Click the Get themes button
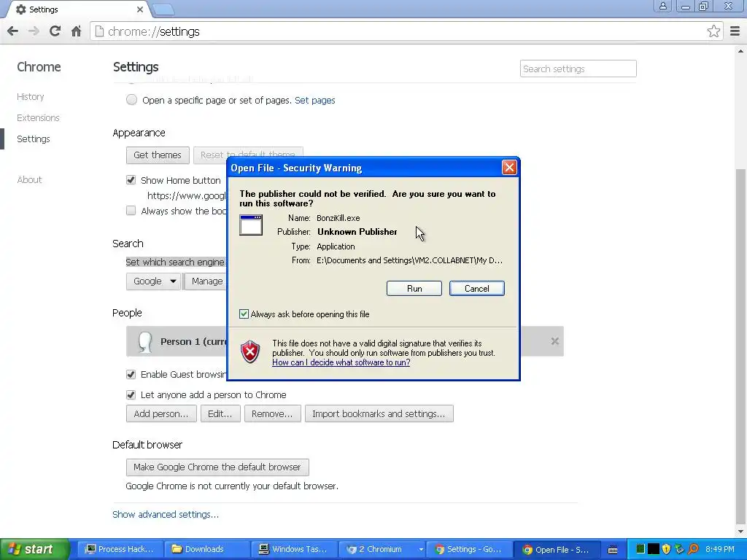 158,155
